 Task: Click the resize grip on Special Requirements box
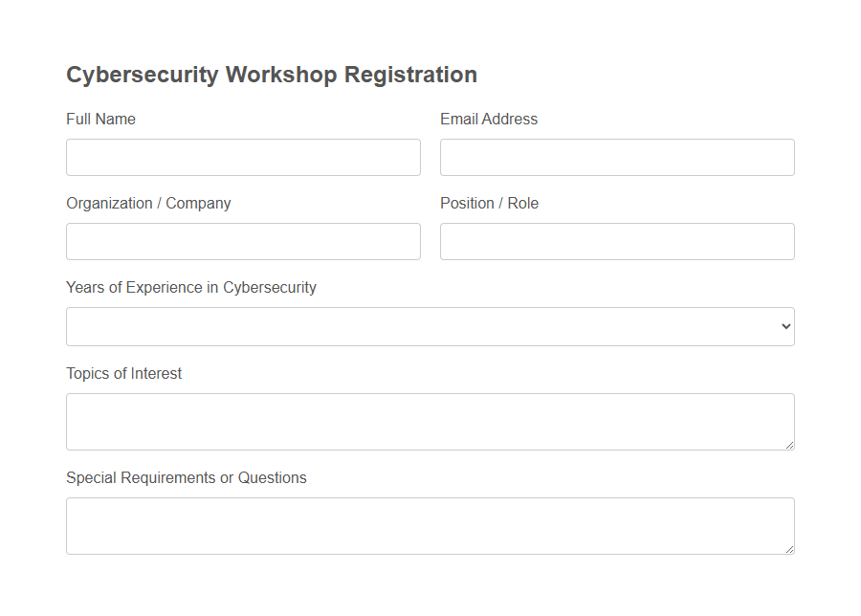tap(790, 550)
